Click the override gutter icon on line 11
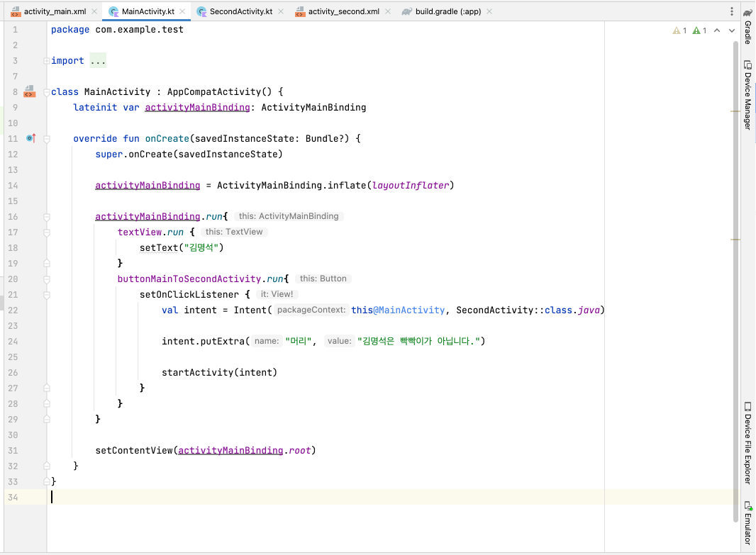 pos(31,138)
